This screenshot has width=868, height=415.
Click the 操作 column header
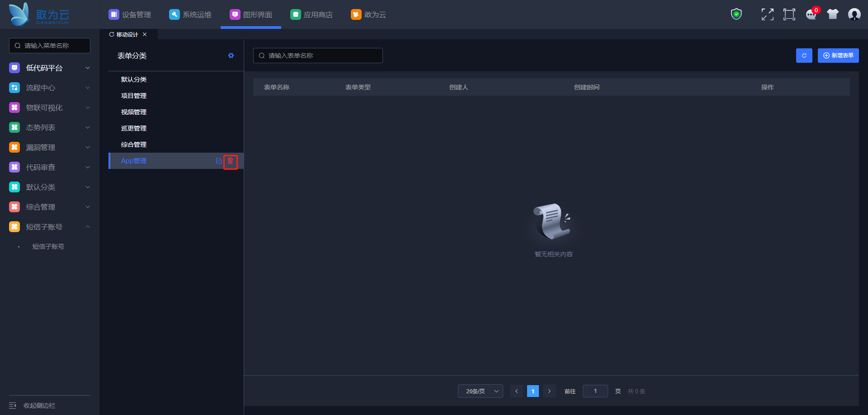click(x=768, y=87)
